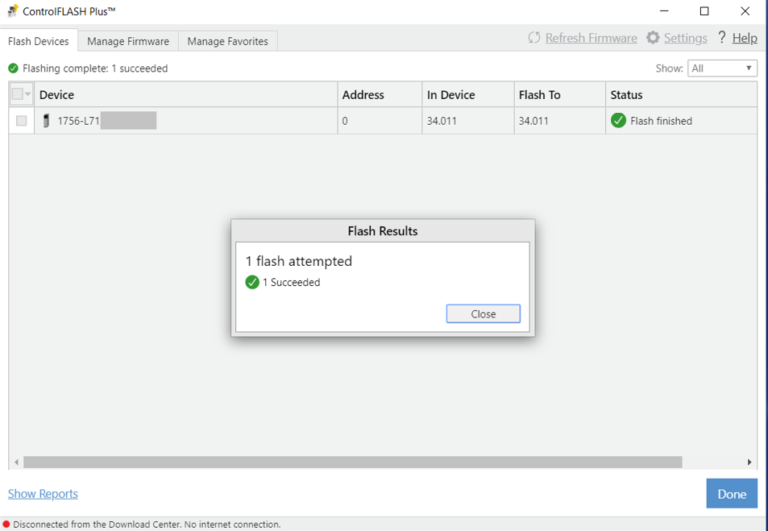Click the Refresh Firmware circular arrow icon

534,38
